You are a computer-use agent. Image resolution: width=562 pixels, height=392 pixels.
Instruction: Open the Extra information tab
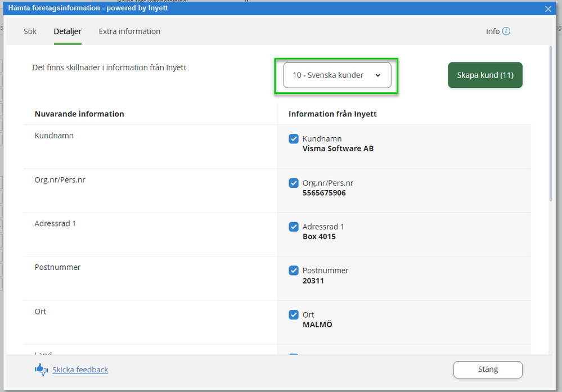[x=129, y=31]
